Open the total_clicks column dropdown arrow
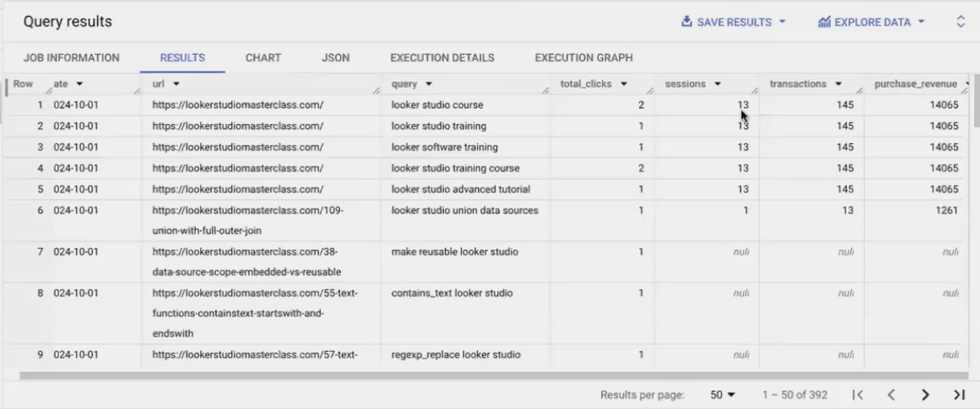980x409 pixels. 624,84
